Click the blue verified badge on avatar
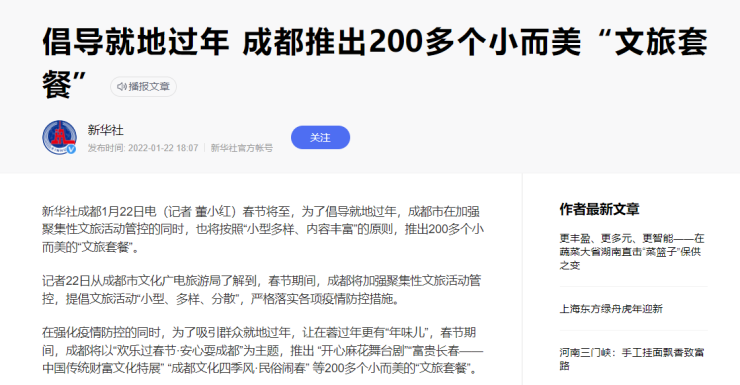 [71, 149]
